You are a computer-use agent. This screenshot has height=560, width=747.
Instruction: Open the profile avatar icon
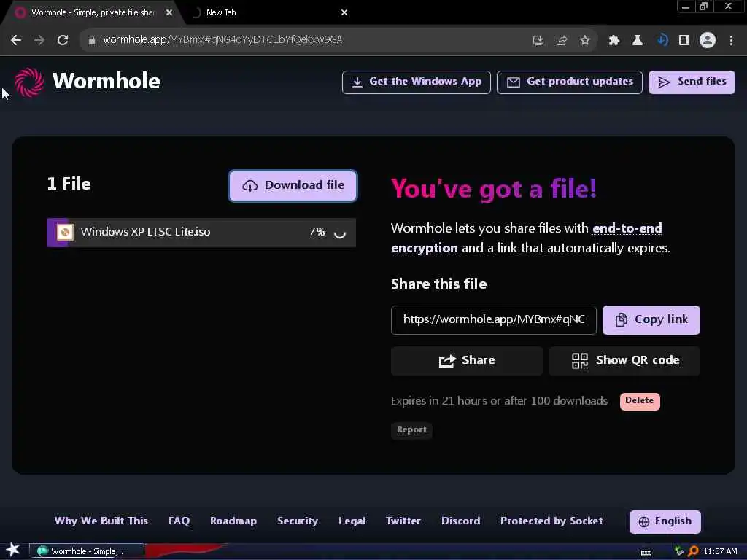click(708, 40)
